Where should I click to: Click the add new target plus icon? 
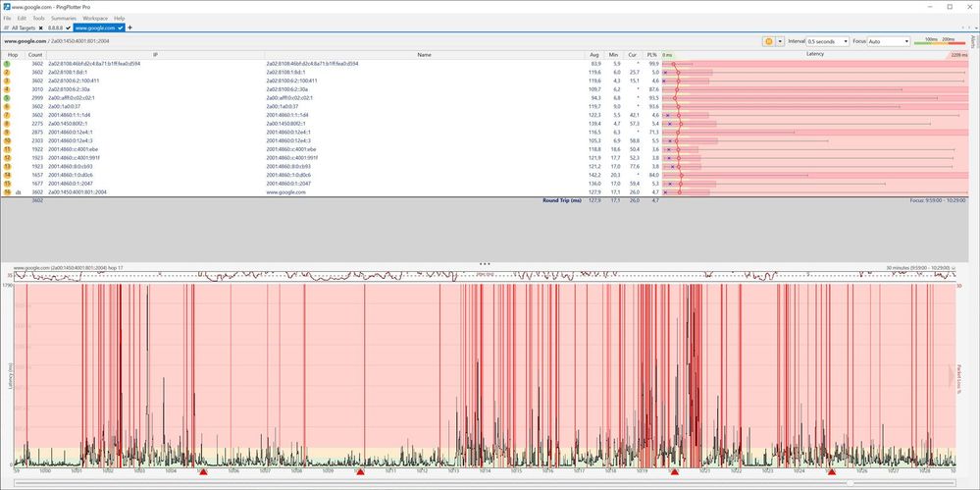click(x=130, y=27)
